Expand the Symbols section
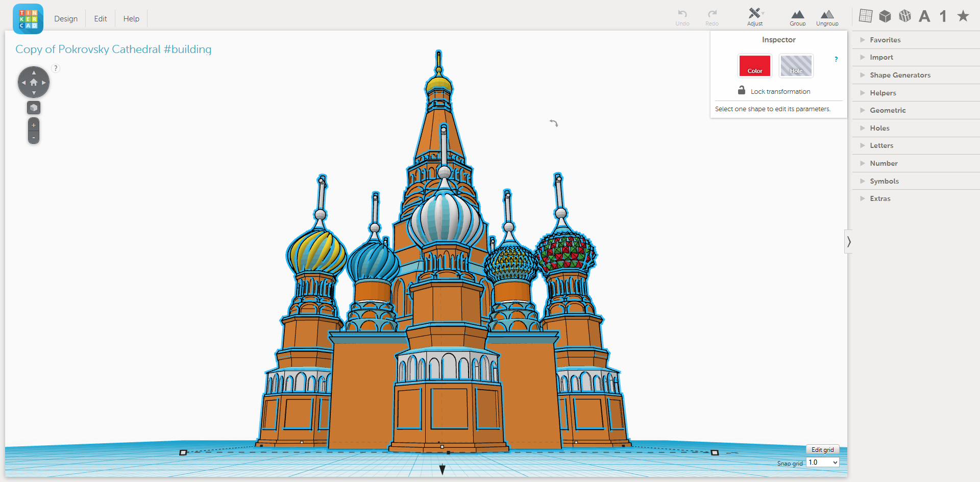 916,181
